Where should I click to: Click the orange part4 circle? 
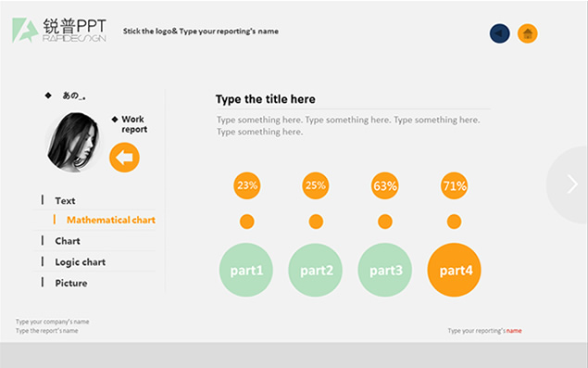pos(454,270)
